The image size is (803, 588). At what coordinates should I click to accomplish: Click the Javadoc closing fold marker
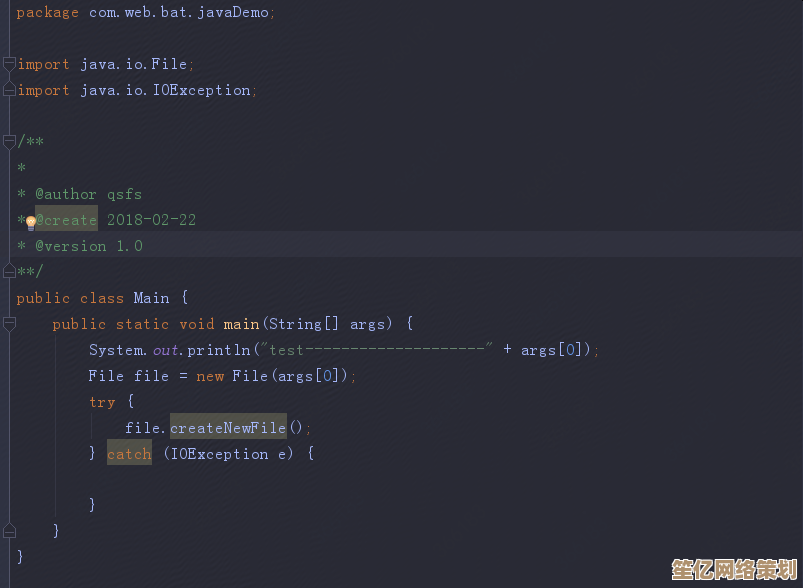click(x=9, y=272)
